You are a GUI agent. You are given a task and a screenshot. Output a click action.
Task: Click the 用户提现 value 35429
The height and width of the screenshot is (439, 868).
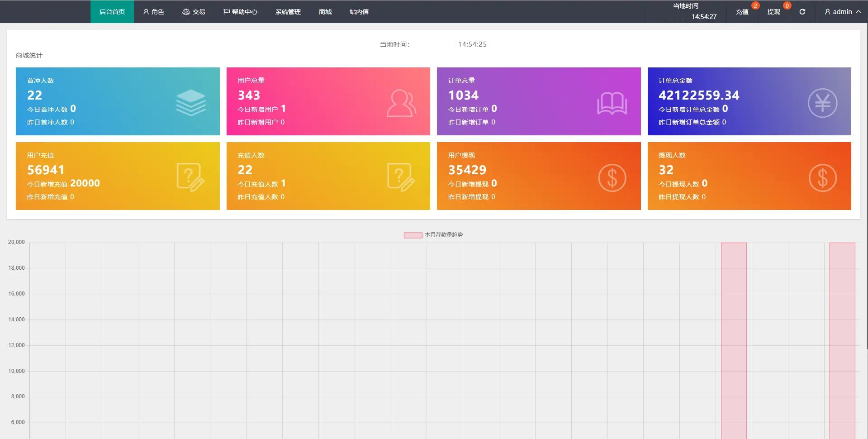point(467,170)
